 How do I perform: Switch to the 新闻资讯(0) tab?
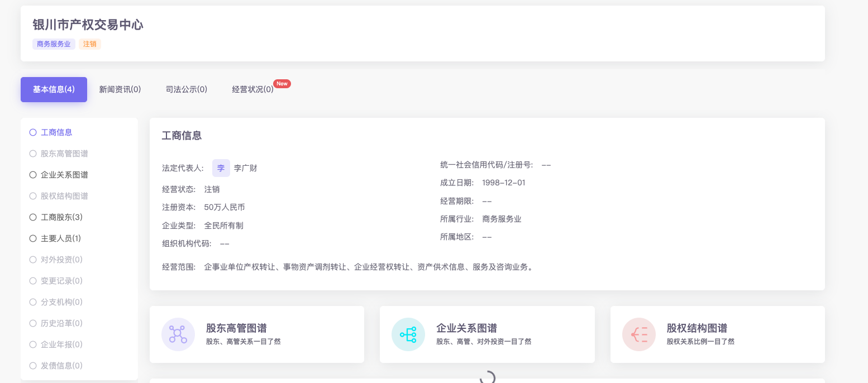pyautogui.click(x=120, y=89)
